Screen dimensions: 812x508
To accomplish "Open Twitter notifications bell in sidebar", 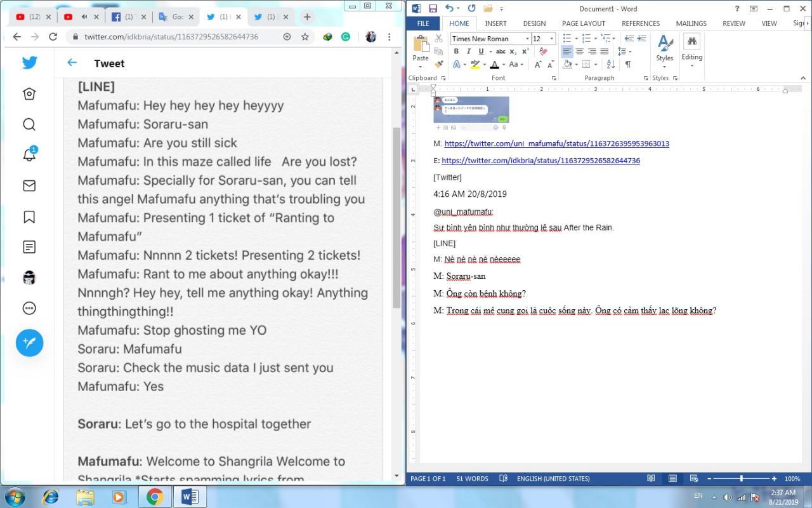I will pyautogui.click(x=29, y=154).
